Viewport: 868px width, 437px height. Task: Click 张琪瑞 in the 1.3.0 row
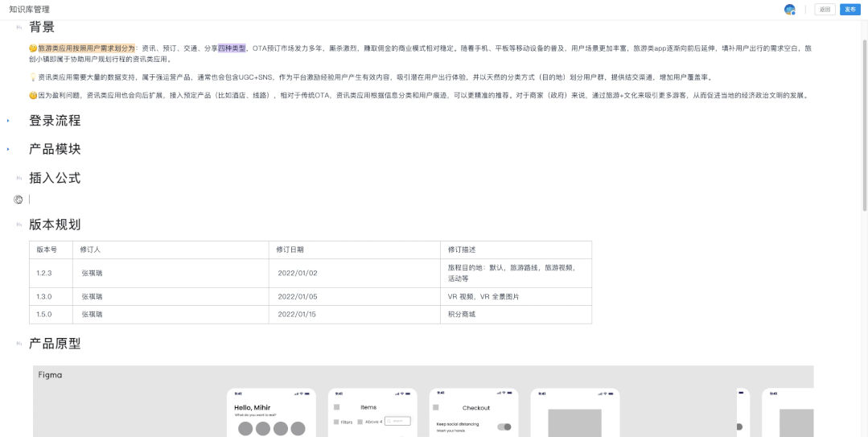92,296
